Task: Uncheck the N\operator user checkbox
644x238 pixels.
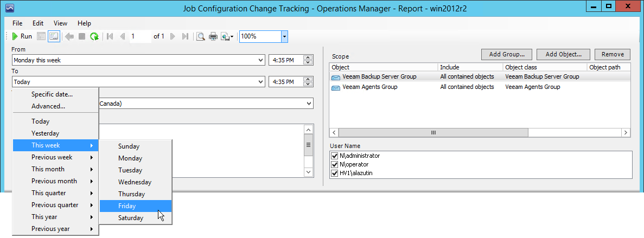Action: [334, 164]
